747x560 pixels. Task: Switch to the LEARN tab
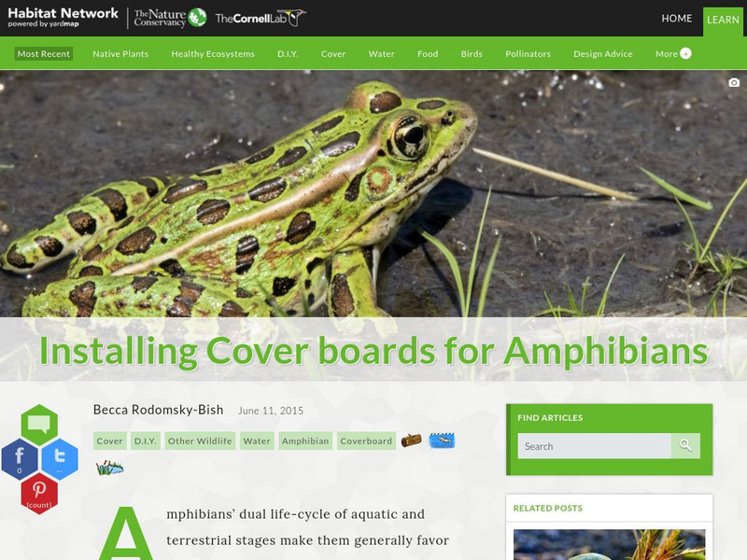pos(723,20)
